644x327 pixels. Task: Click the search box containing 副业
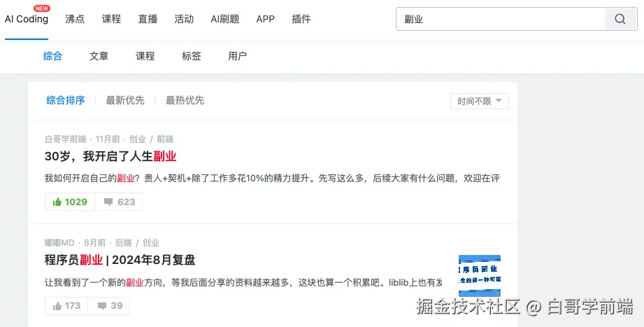tap(500, 19)
